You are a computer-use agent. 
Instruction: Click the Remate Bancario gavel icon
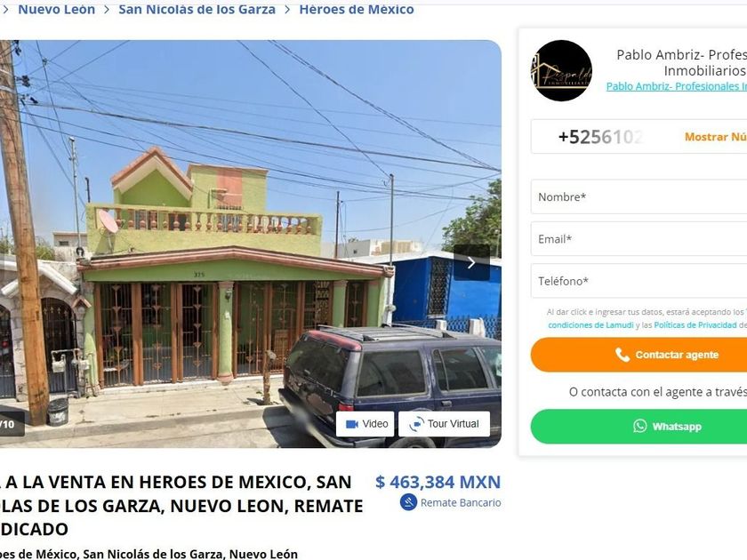point(408,502)
